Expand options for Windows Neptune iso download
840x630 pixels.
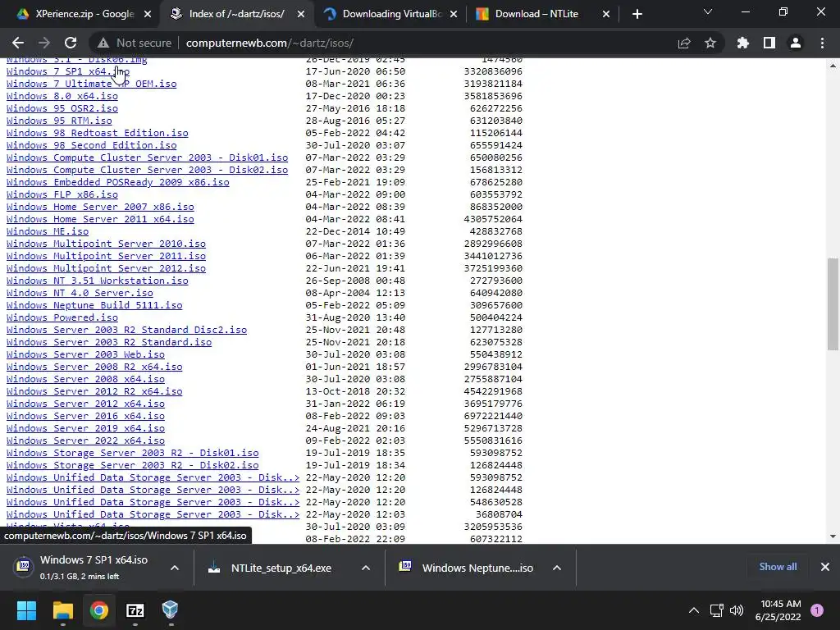pyautogui.click(x=557, y=568)
